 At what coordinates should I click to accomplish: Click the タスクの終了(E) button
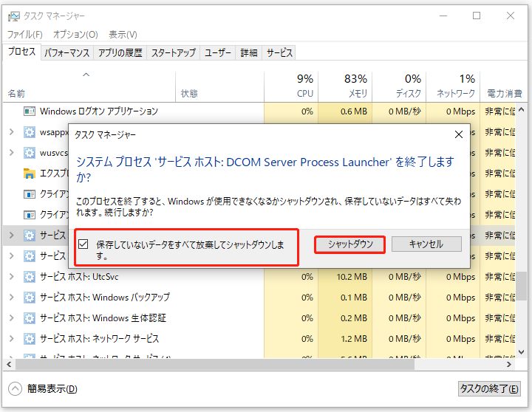coord(489,389)
